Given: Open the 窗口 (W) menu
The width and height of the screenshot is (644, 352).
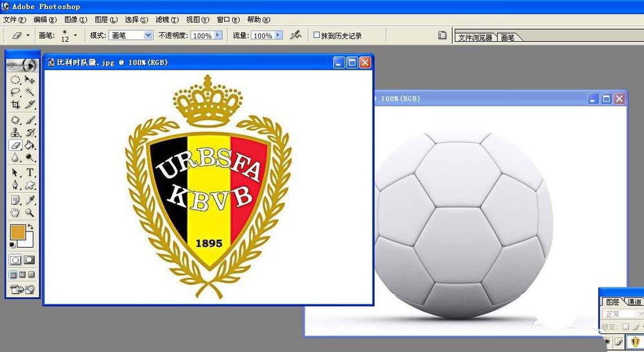Looking at the screenshot, I should click(228, 20).
